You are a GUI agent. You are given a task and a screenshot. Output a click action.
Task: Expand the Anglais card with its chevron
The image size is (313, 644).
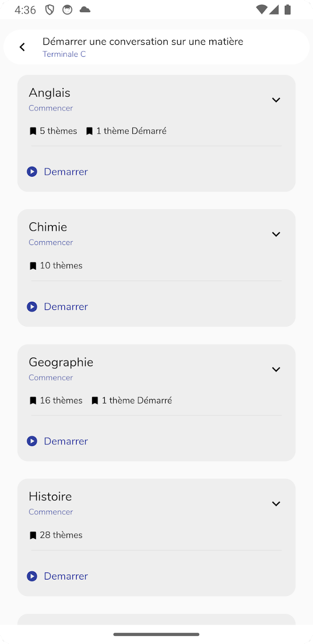pyautogui.click(x=276, y=100)
